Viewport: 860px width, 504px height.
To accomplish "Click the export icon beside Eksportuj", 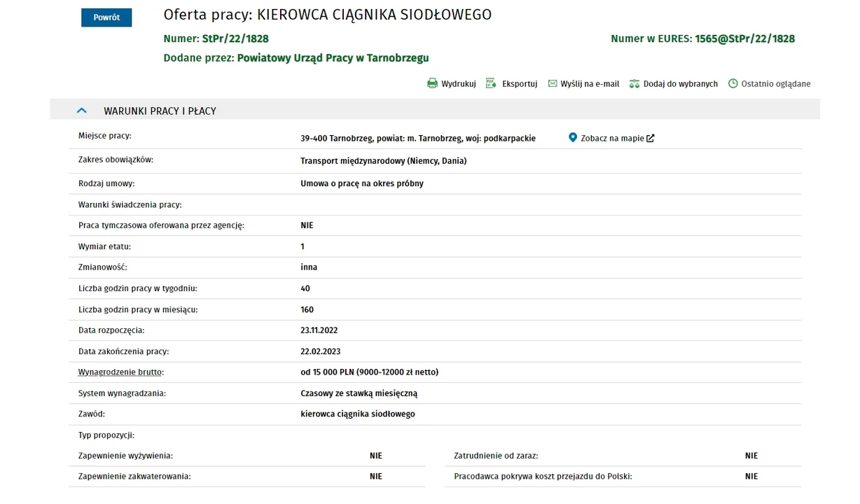I will click(491, 84).
